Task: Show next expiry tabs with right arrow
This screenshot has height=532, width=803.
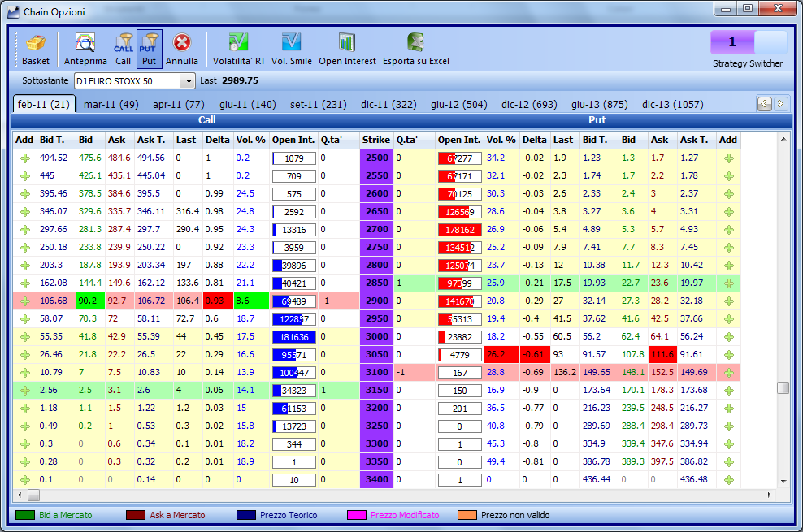Action: coord(780,104)
